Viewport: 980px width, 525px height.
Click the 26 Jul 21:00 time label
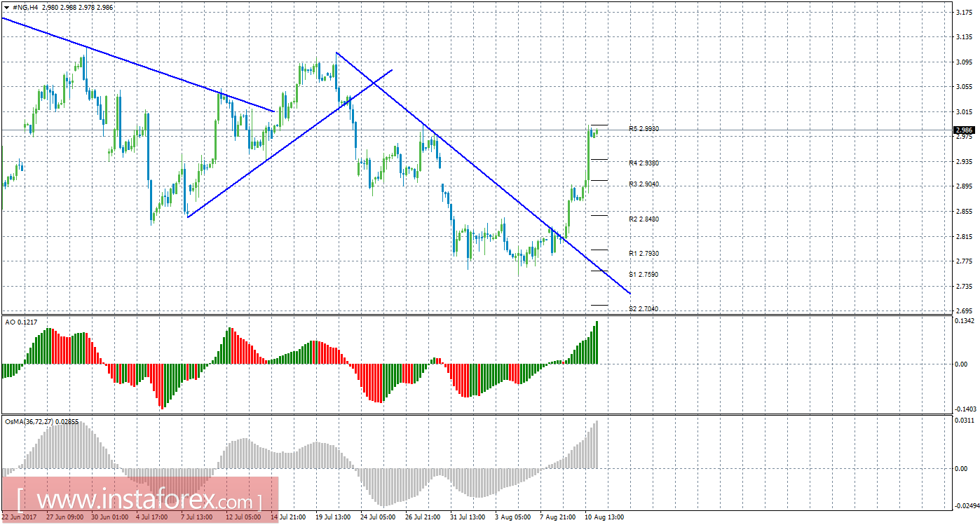[423, 517]
